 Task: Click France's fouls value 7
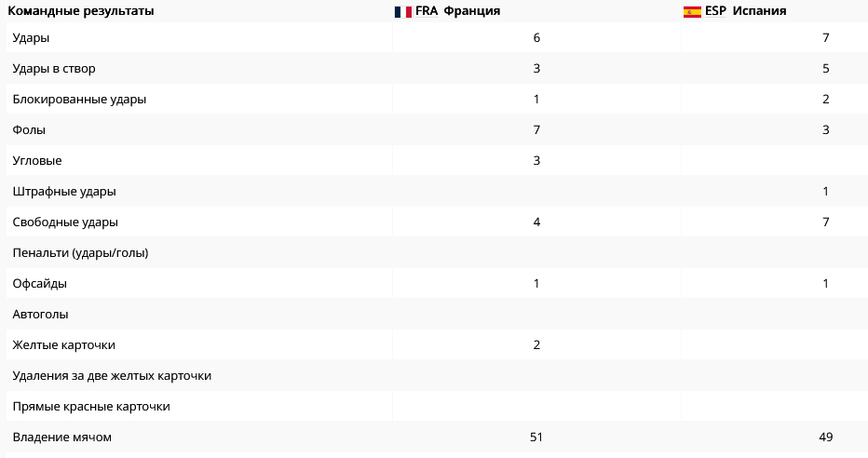click(x=536, y=130)
